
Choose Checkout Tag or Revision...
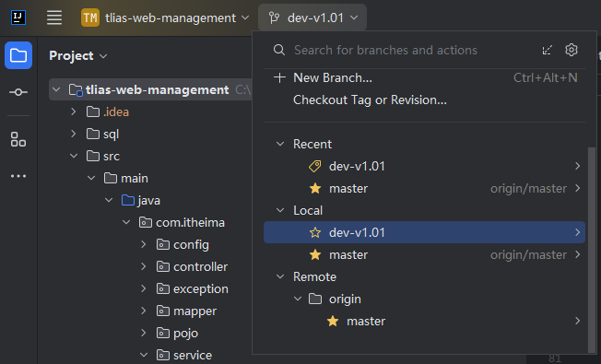click(x=424, y=100)
